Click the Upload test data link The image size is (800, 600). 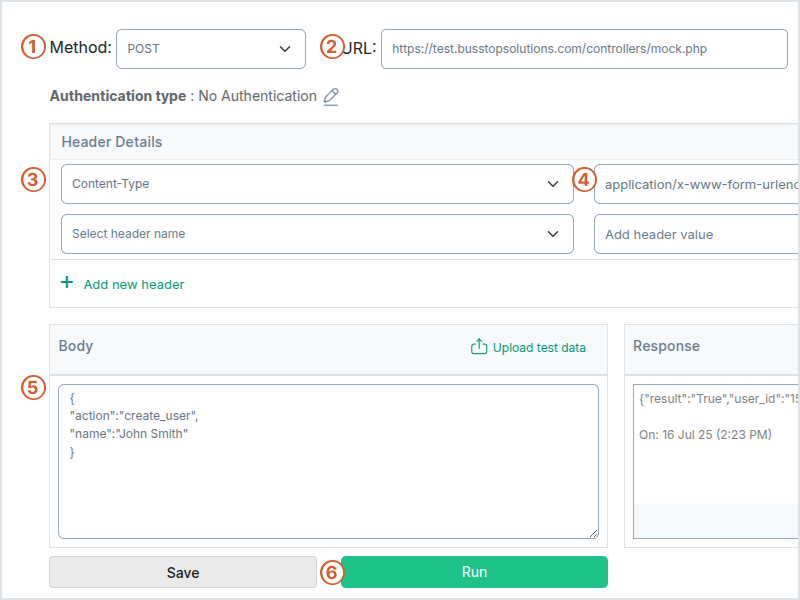(x=537, y=346)
